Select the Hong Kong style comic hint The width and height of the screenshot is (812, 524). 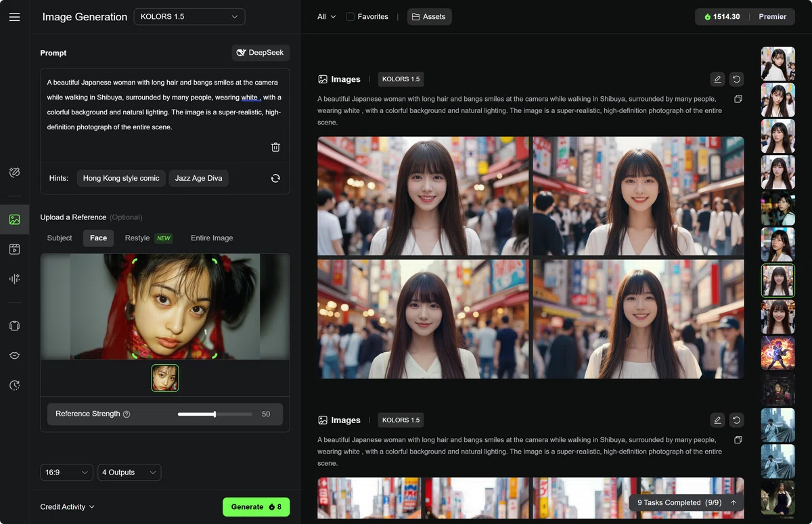(x=121, y=178)
